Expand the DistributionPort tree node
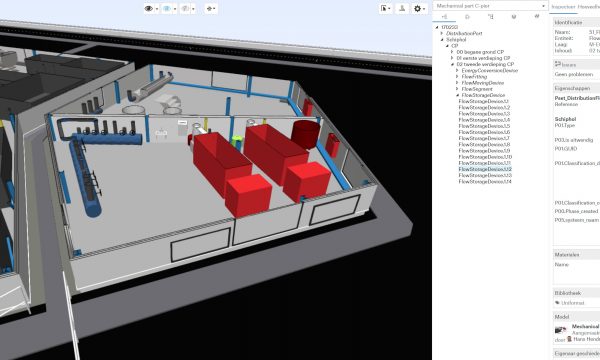600x360 pixels. [442, 33]
